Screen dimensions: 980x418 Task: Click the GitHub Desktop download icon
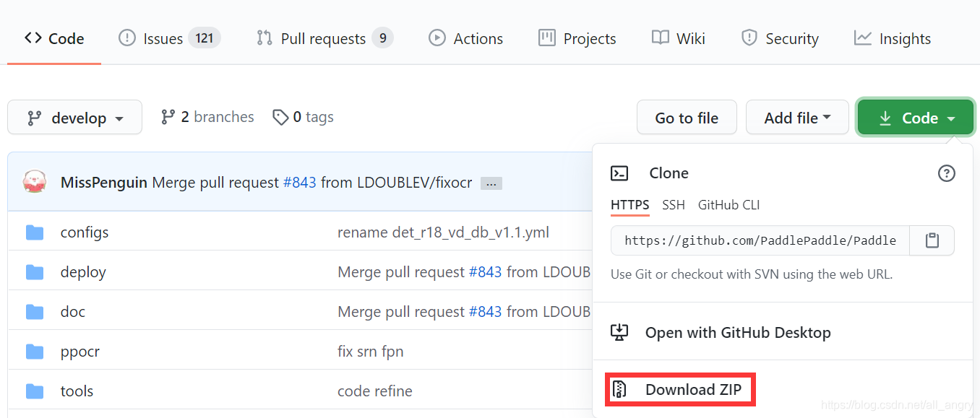619,332
